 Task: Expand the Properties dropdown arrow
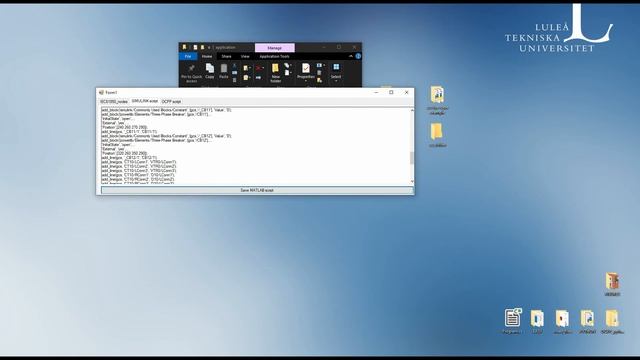click(x=306, y=80)
